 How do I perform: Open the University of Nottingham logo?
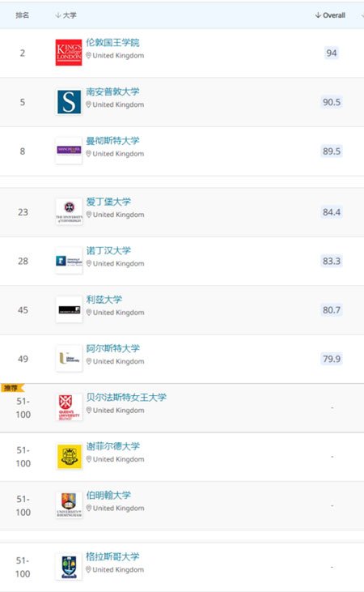(69, 261)
